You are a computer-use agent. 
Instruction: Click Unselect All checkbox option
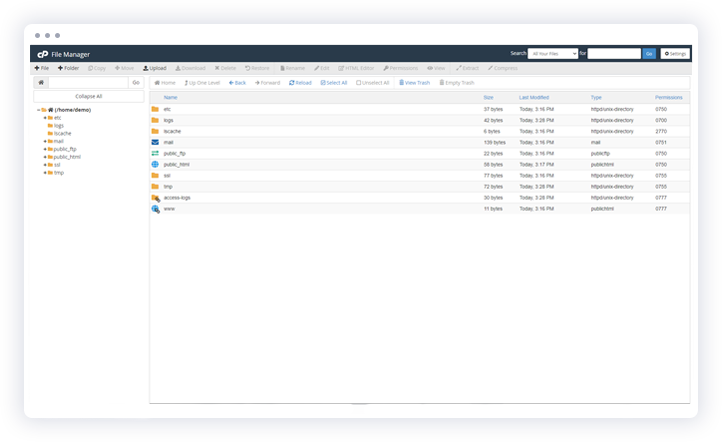373,82
